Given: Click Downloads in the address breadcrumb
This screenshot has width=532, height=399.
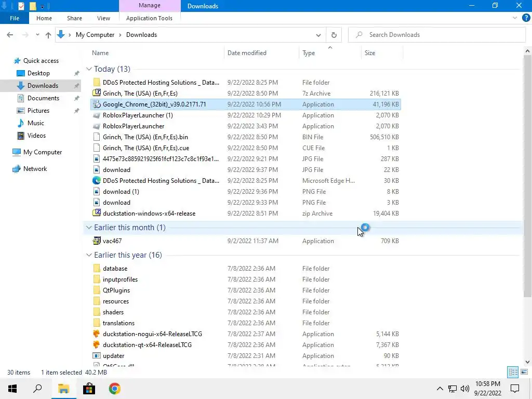Looking at the screenshot, I should [141, 35].
